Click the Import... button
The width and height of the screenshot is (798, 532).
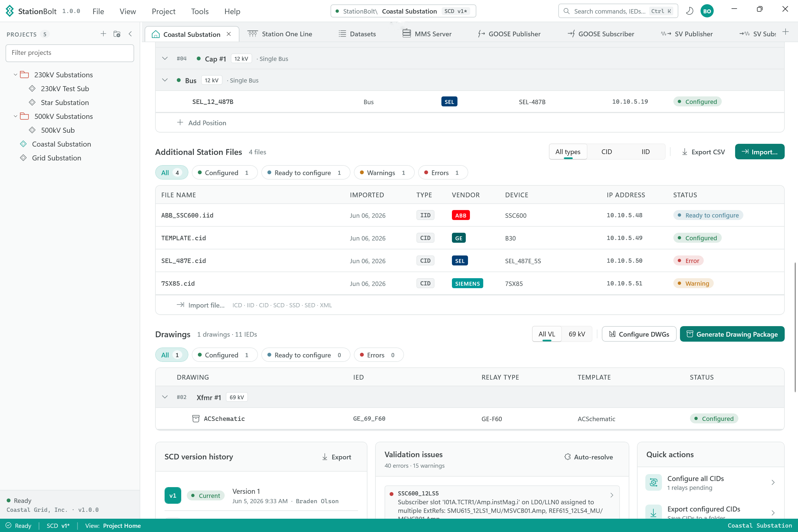[760, 152]
